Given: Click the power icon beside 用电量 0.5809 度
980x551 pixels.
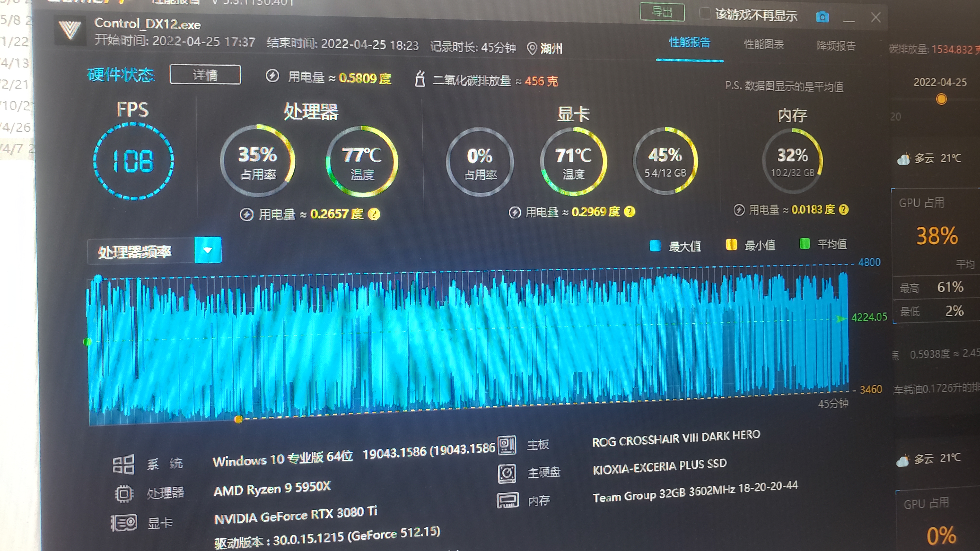Looking at the screenshot, I should tap(272, 76).
